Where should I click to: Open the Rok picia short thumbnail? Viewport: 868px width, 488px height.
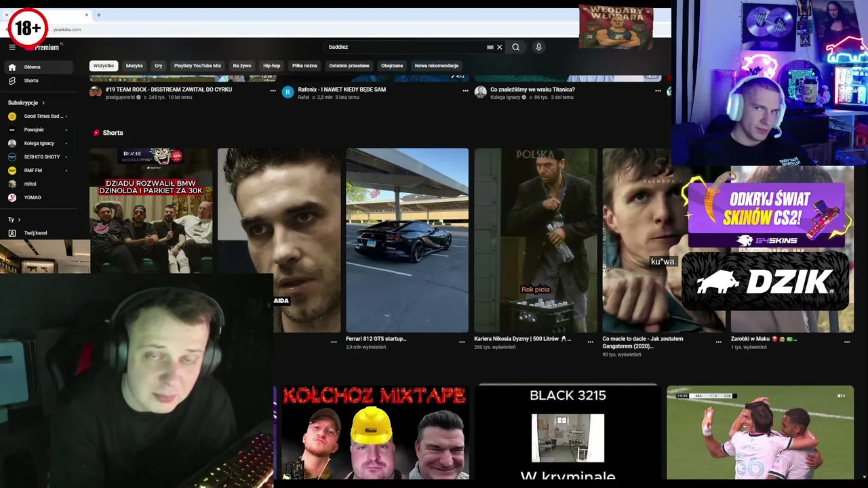[x=536, y=240]
